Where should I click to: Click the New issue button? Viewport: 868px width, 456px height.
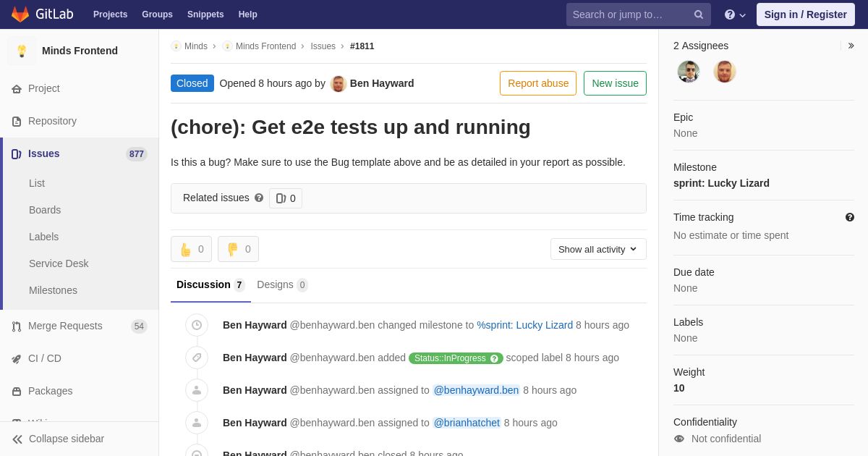[615, 83]
